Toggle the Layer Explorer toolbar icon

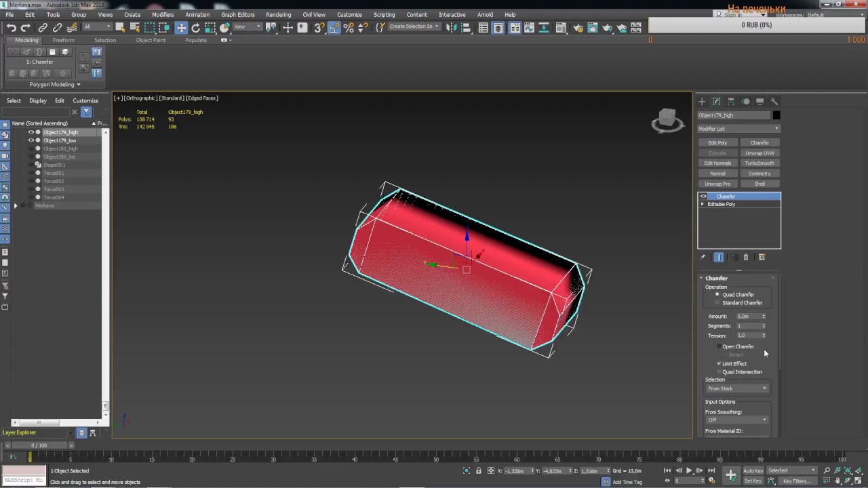498,28
